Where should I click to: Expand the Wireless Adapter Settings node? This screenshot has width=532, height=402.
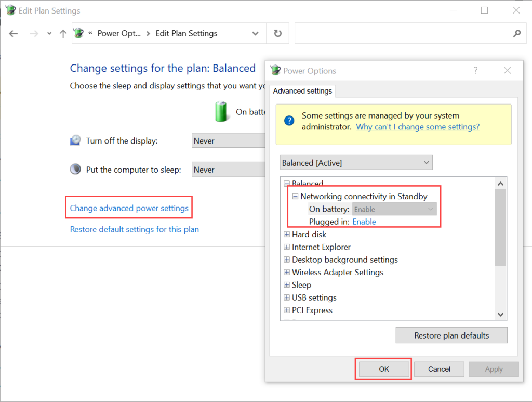286,273
